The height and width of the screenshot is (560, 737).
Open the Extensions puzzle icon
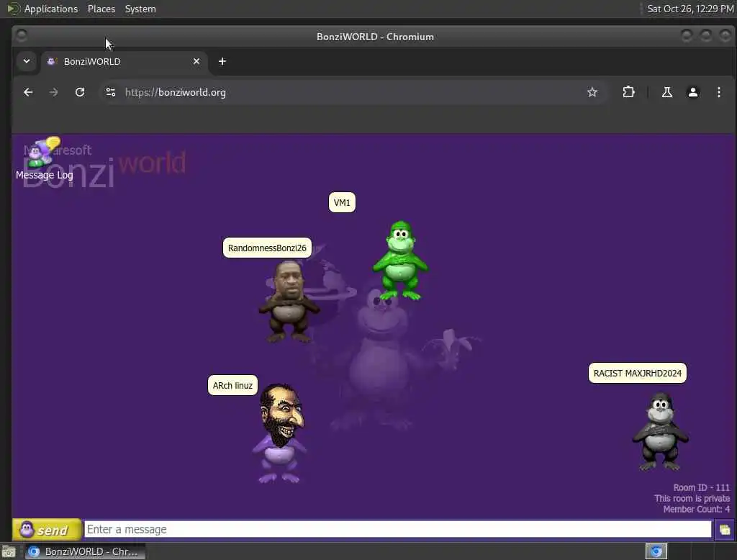pyautogui.click(x=628, y=92)
